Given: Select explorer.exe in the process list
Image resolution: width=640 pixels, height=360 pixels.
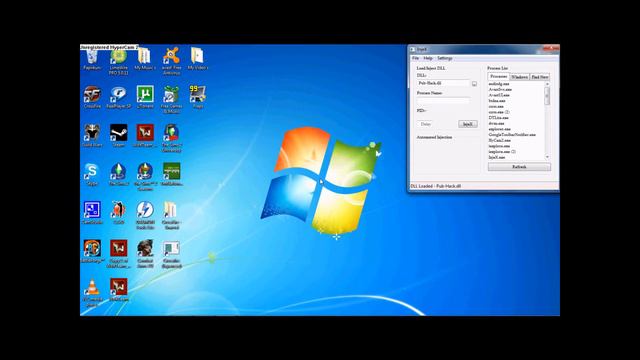Looking at the screenshot, I should click(x=499, y=129).
